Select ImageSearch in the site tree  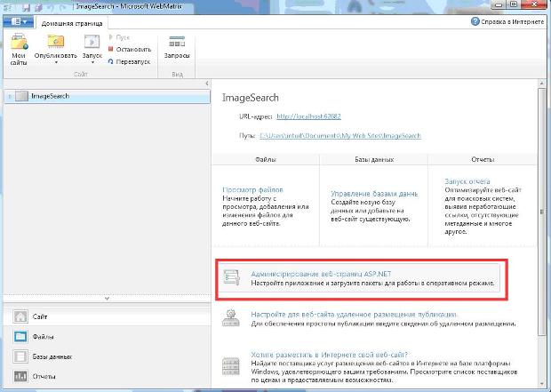point(108,96)
